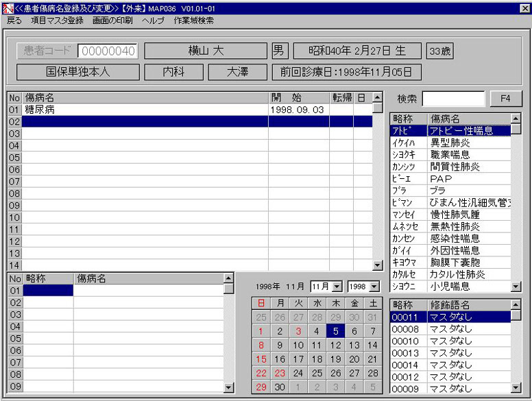Select date 16 in the calendar
Viewport: 532px width, 401px height.
[280, 359]
